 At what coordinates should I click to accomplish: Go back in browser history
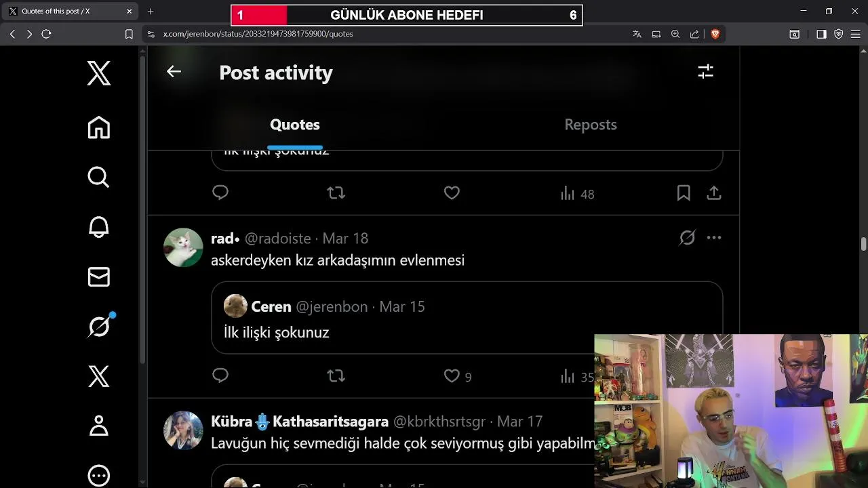point(13,34)
